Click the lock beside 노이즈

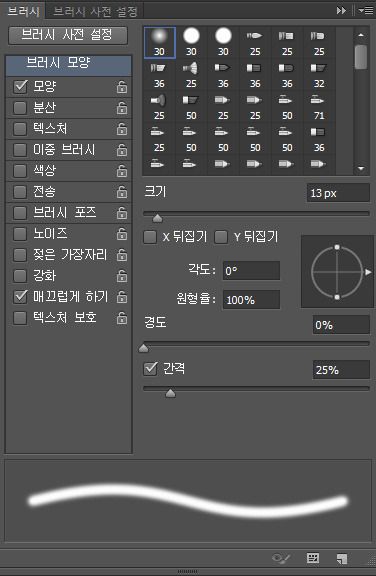click(x=122, y=234)
